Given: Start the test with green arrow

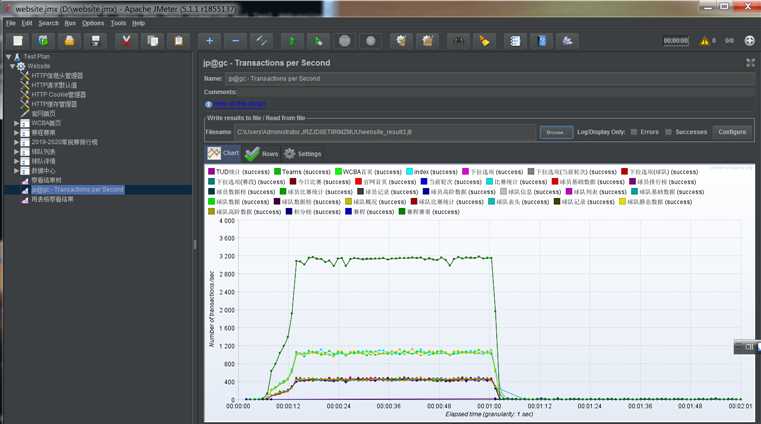Looking at the screenshot, I should (292, 41).
